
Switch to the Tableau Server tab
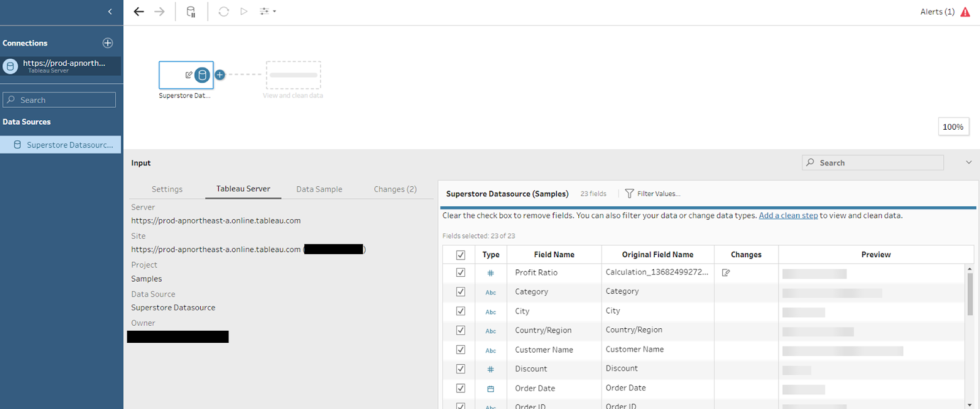click(x=243, y=189)
